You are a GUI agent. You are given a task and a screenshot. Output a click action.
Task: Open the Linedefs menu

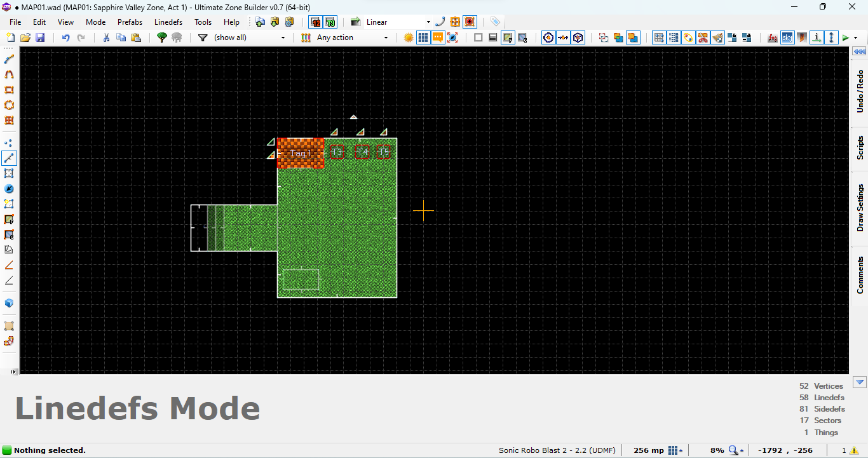point(168,22)
